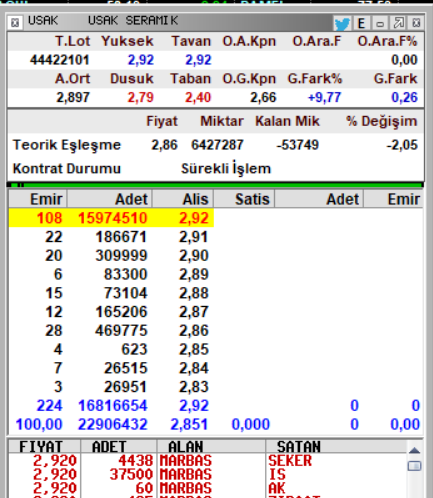Select order count 108

pos(49,218)
